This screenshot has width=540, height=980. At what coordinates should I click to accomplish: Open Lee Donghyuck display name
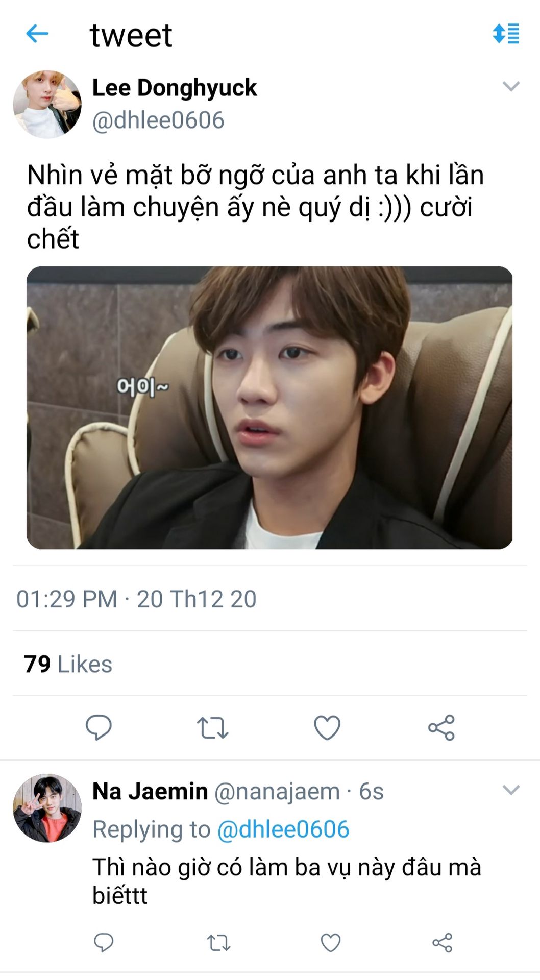tap(175, 88)
